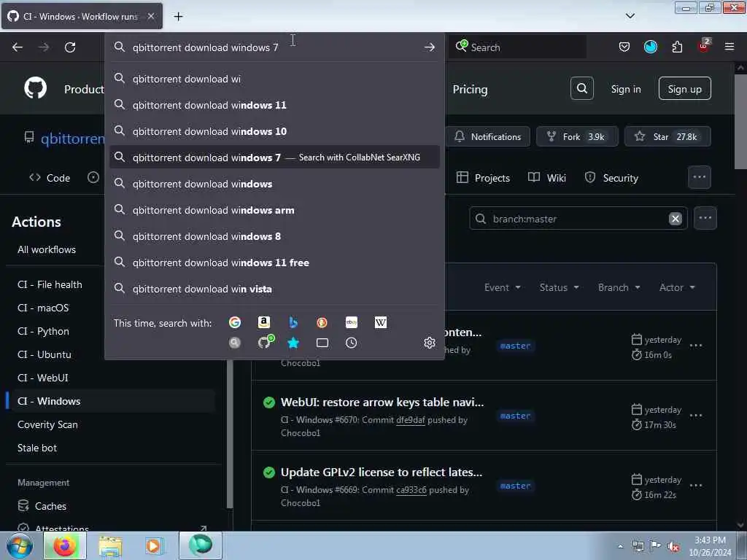Viewport: 747px width, 560px height.
Task: Open the new tab plus button
Action: click(x=178, y=16)
